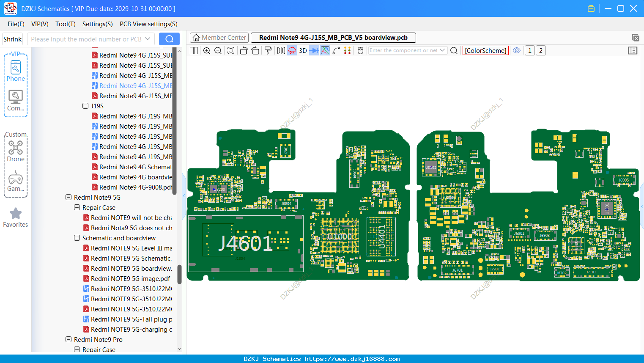This screenshot has width=644, height=363.
Task: Collapse the Redmi Note9 5G folder
Action: pos(69,197)
